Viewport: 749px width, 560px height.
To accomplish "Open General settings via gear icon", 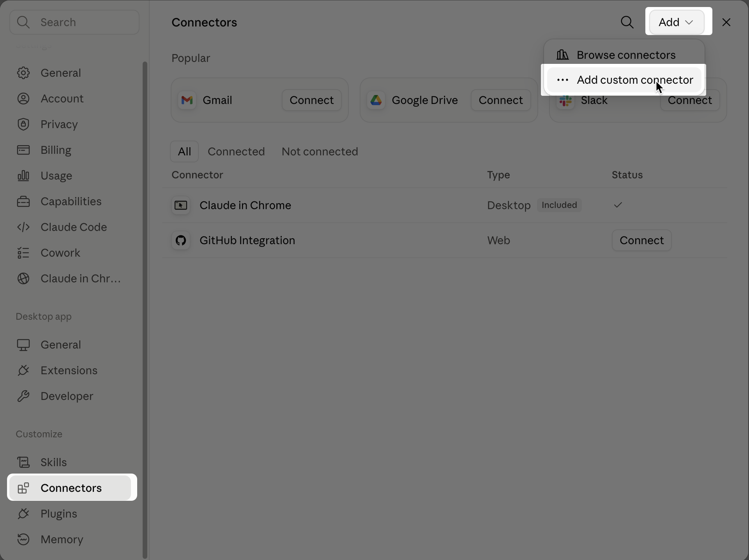I will coord(23,73).
